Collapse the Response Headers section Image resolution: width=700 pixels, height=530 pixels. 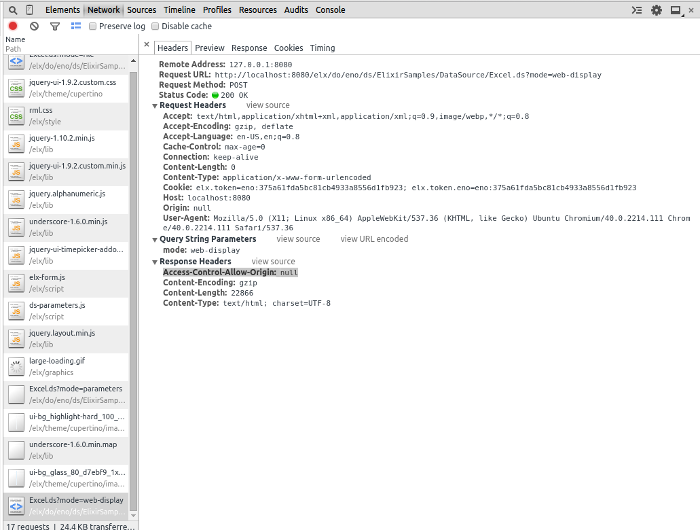pos(155,261)
